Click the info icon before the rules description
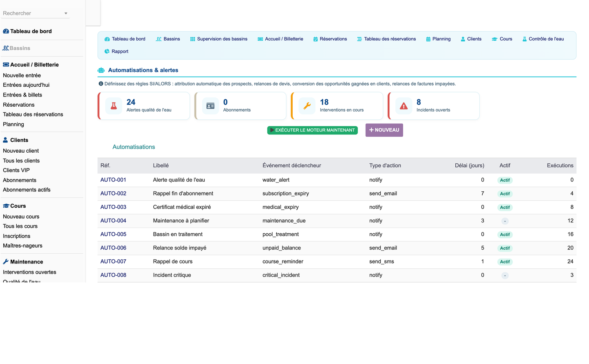589x364 pixels. [x=101, y=84]
